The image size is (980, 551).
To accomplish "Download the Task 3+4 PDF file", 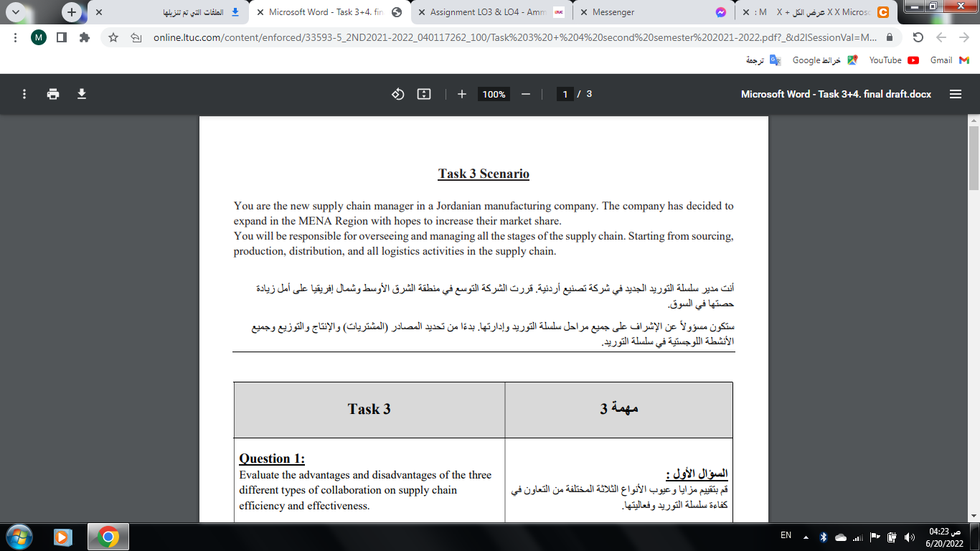I will point(82,94).
